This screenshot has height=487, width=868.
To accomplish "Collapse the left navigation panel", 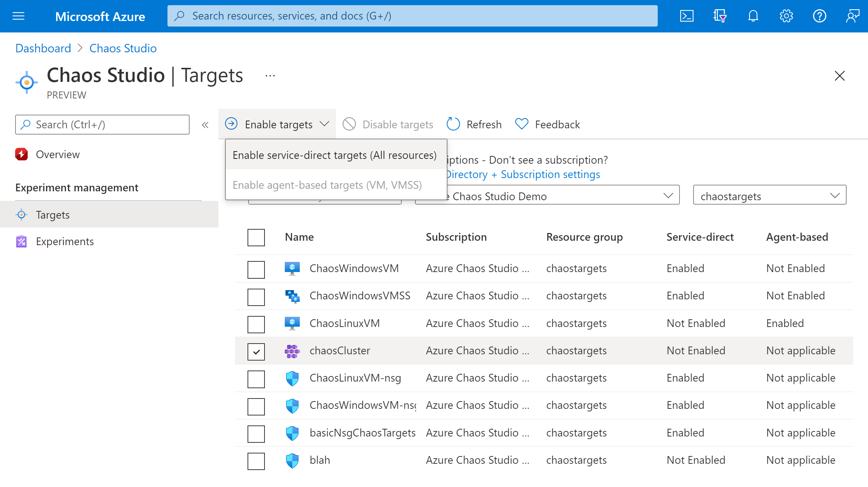I will (206, 125).
